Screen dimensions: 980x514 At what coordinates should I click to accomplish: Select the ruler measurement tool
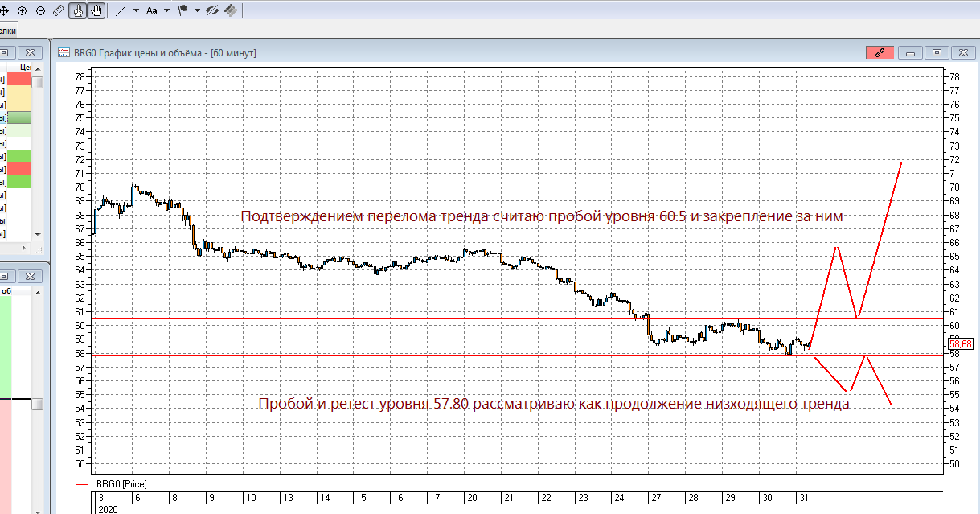(x=59, y=10)
